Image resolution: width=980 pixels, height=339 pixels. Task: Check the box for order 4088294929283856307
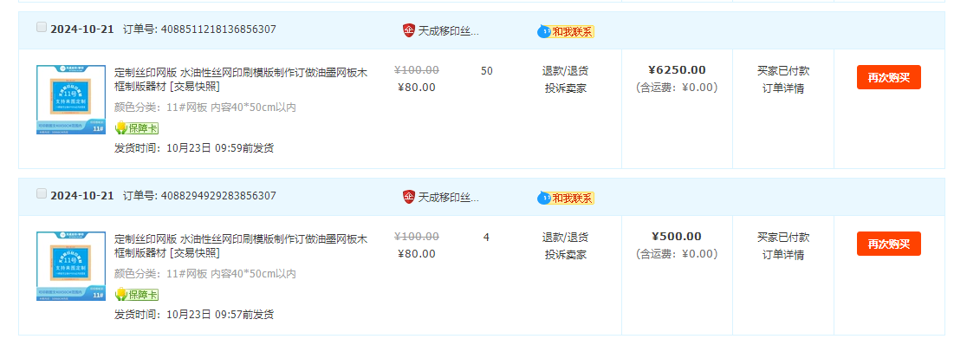(42, 193)
